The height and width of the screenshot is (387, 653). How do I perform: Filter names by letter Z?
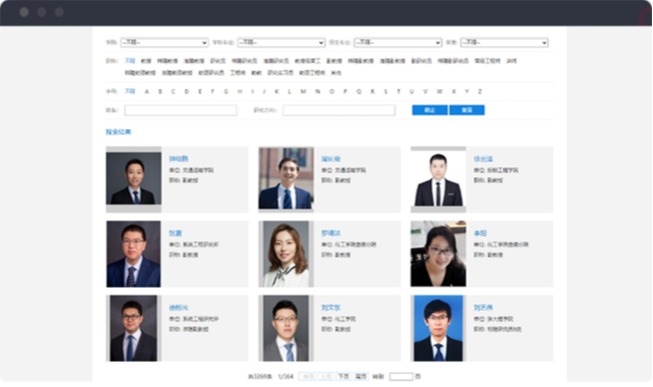click(x=480, y=91)
